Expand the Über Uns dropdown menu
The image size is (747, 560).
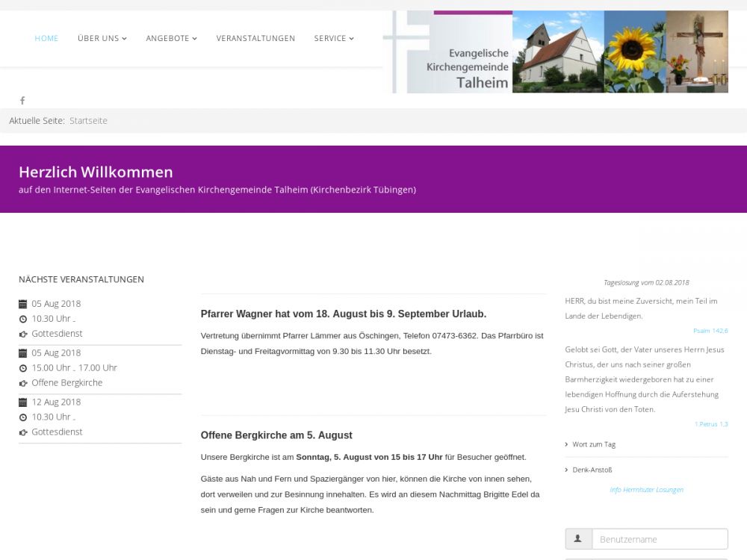(102, 38)
